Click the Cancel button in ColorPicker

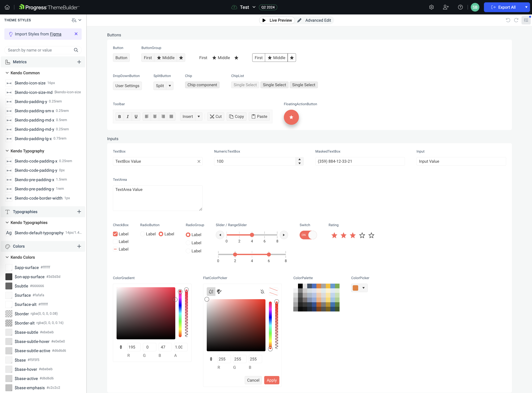pyautogui.click(x=252, y=380)
